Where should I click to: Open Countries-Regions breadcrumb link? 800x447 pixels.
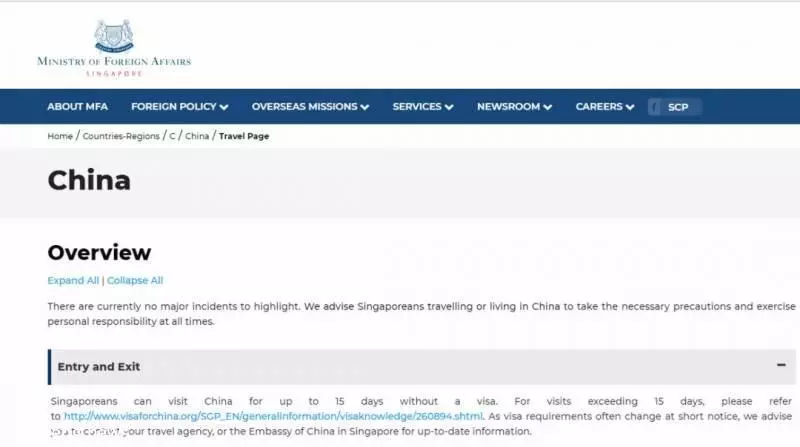pos(121,136)
